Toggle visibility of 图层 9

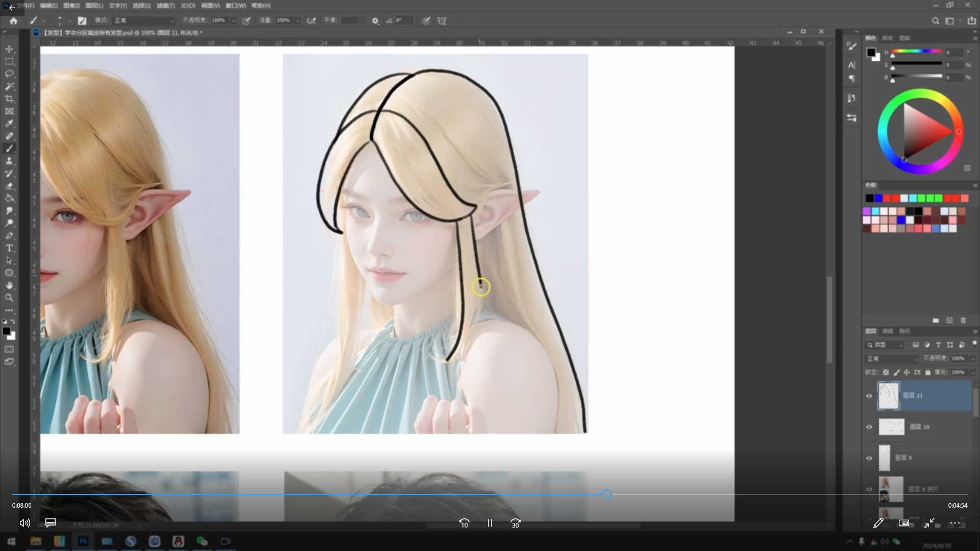click(x=869, y=458)
